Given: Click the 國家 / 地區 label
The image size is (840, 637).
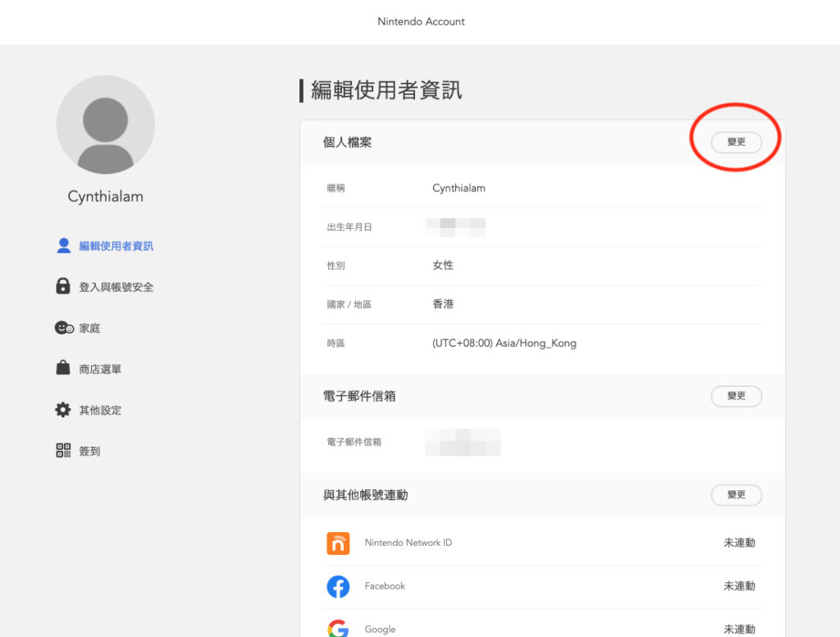Looking at the screenshot, I should point(349,305).
